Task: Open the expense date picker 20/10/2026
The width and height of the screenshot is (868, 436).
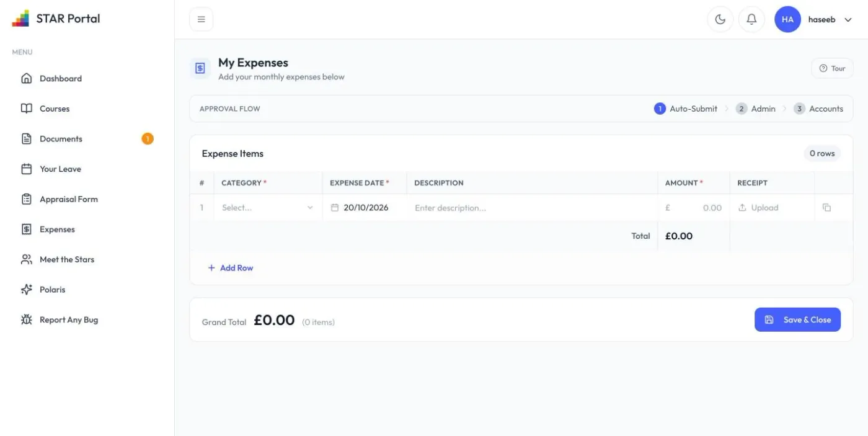Action: tap(365, 208)
